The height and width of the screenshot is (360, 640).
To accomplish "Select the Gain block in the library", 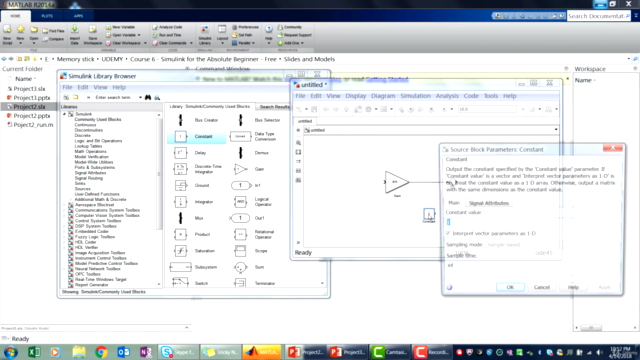I will [241, 169].
